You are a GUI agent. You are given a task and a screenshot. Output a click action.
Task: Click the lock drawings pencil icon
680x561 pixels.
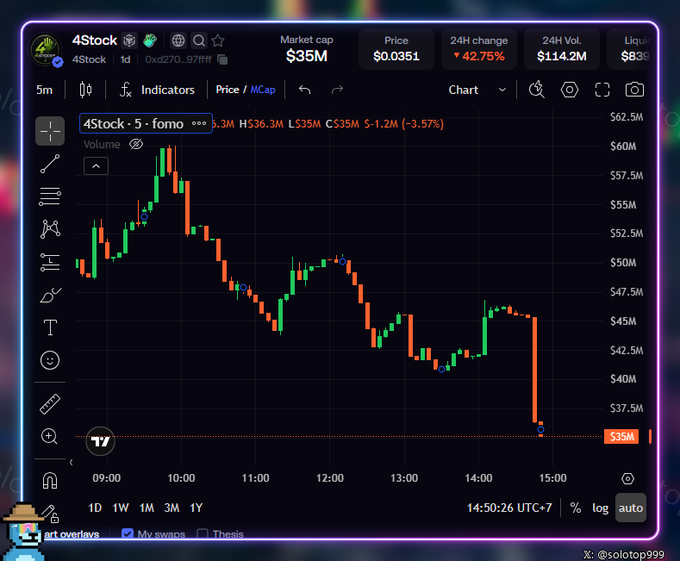click(49, 513)
